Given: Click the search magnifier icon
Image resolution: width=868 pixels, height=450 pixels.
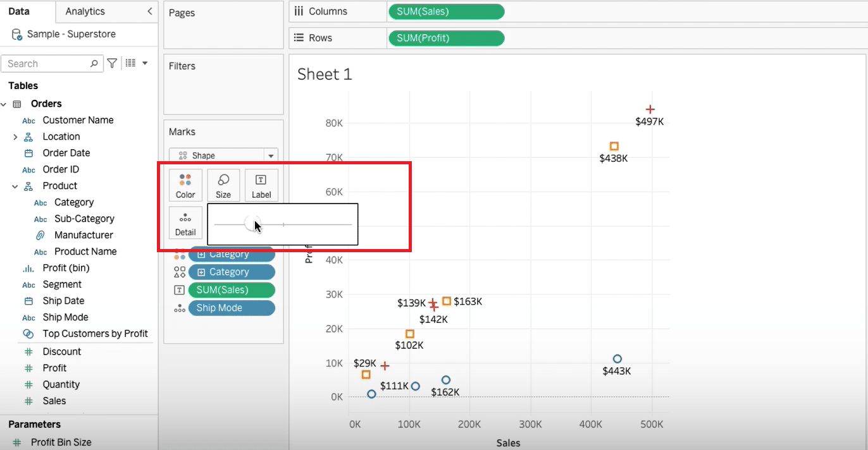Looking at the screenshot, I should [x=94, y=63].
